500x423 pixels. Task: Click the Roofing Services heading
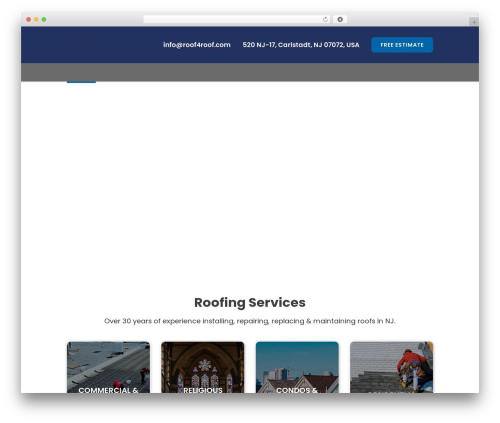tap(250, 302)
